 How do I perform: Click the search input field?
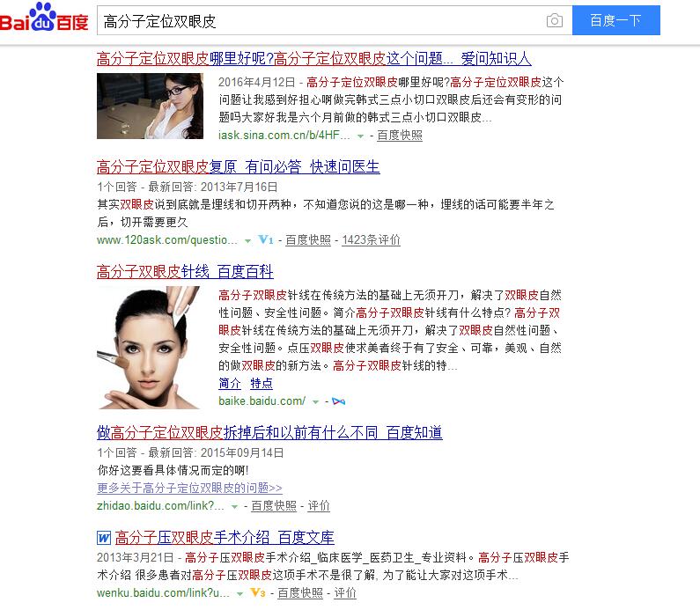click(x=320, y=20)
